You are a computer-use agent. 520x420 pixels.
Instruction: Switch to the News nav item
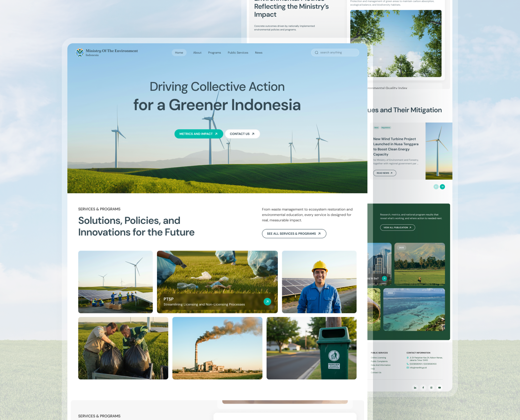tap(259, 53)
